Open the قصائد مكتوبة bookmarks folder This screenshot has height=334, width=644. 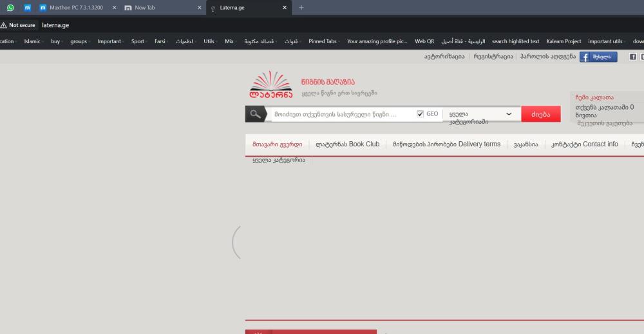coord(260,41)
